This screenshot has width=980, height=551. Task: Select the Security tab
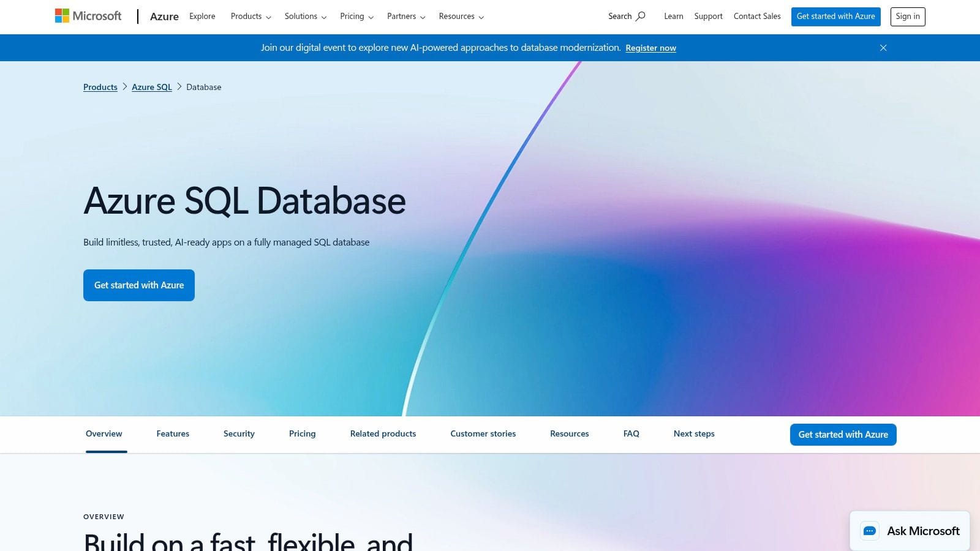238,433
